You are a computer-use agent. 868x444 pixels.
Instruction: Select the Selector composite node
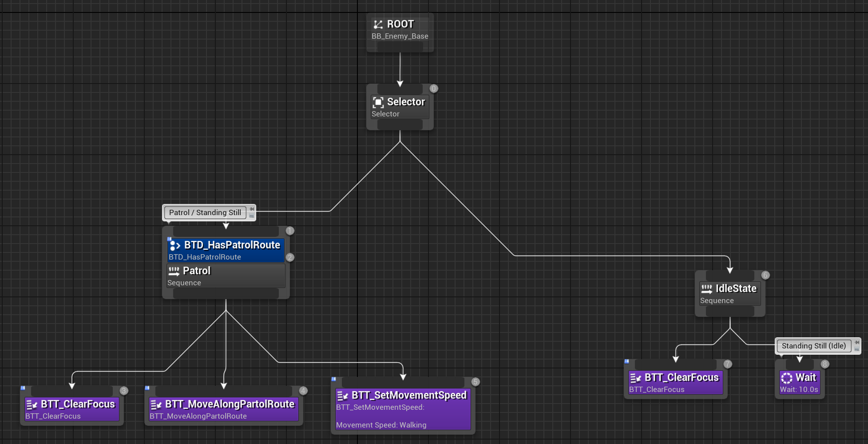(x=400, y=107)
